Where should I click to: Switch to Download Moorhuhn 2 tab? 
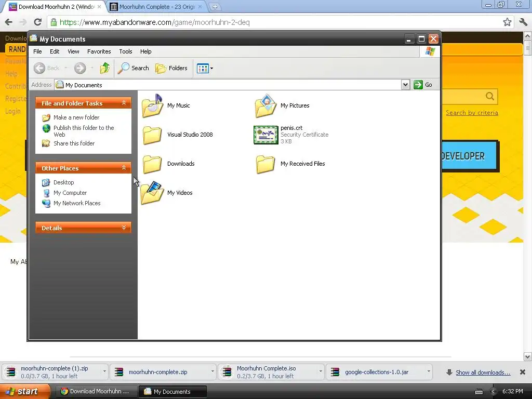(55, 7)
